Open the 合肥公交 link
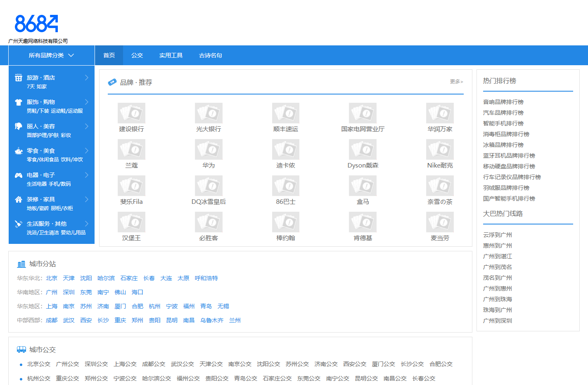The image size is (588, 385). pos(441,364)
